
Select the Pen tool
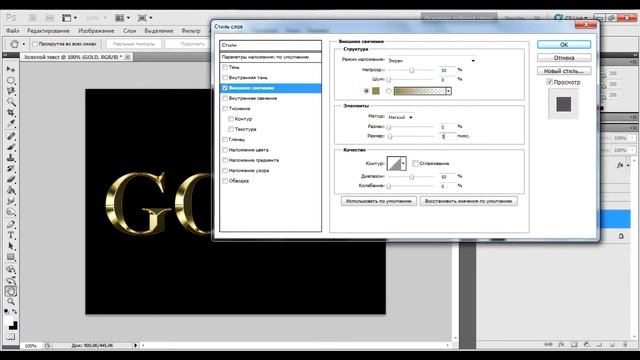pos(11,224)
